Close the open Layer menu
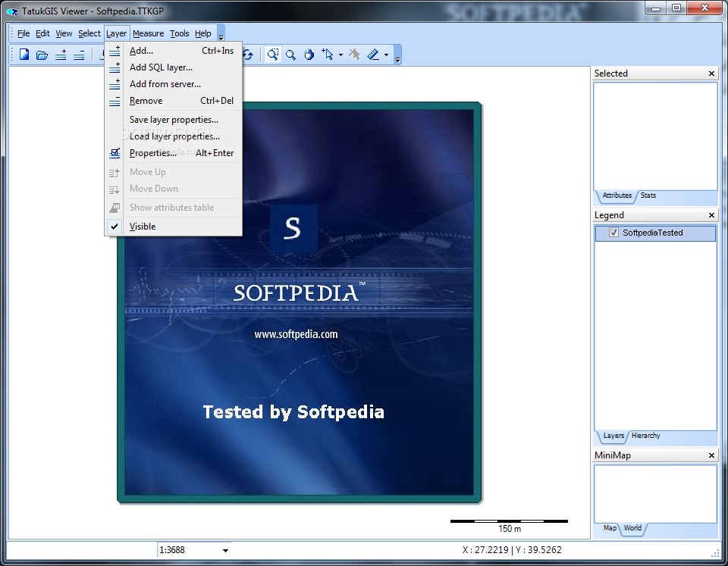 click(x=116, y=33)
